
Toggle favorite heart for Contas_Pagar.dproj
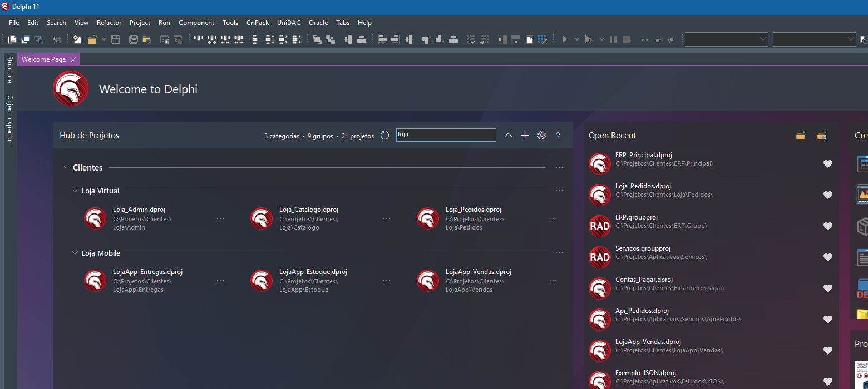pyautogui.click(x=828, y=288)
